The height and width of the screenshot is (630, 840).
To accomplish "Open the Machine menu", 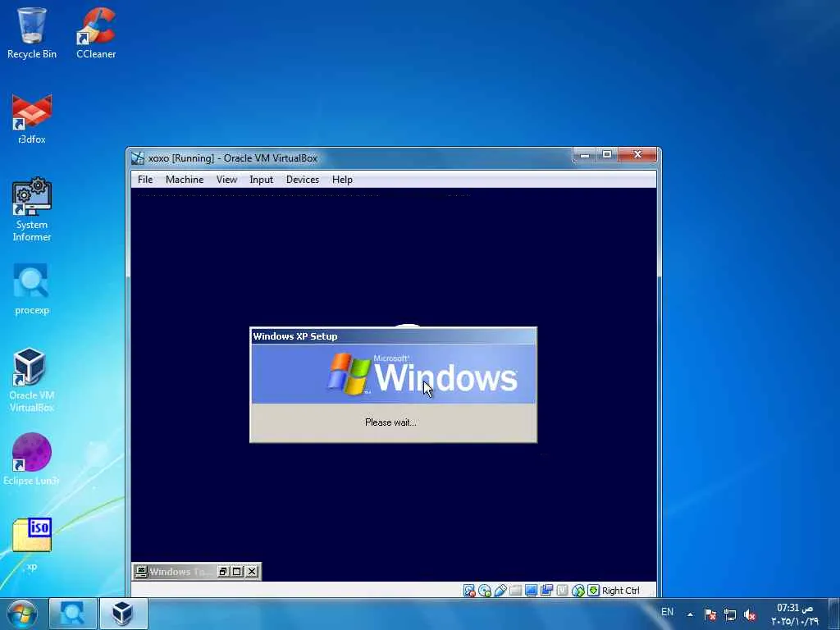I will tap(185, 180).
